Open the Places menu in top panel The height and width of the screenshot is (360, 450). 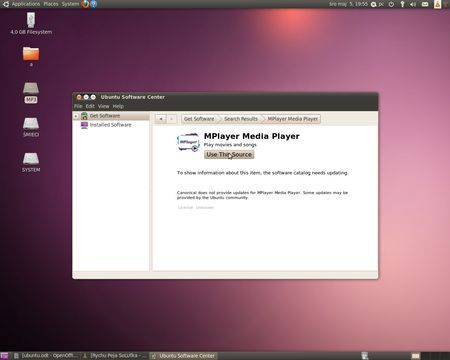coord(51,4)
